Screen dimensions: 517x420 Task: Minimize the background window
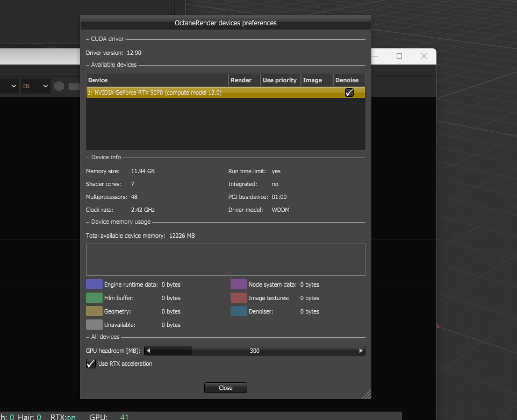click(375, 56)
